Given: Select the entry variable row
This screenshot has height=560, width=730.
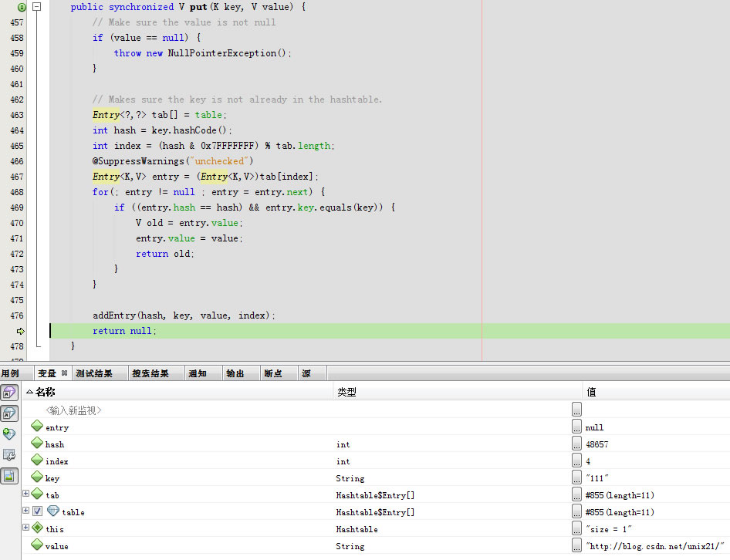Looking at the screenshot, I should tap(376, 427).
